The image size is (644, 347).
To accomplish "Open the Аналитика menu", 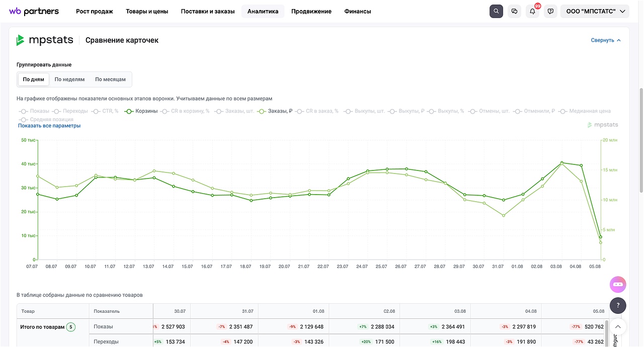I will click(x=263, y=11).
